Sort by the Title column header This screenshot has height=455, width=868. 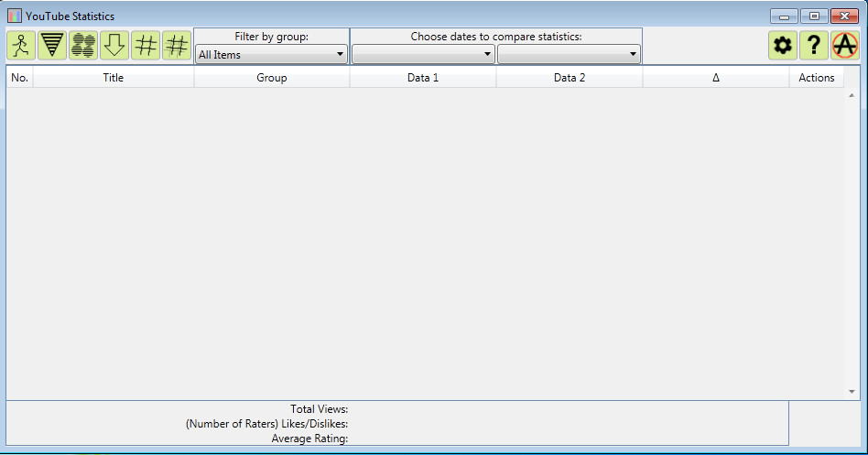pos(114,78)
